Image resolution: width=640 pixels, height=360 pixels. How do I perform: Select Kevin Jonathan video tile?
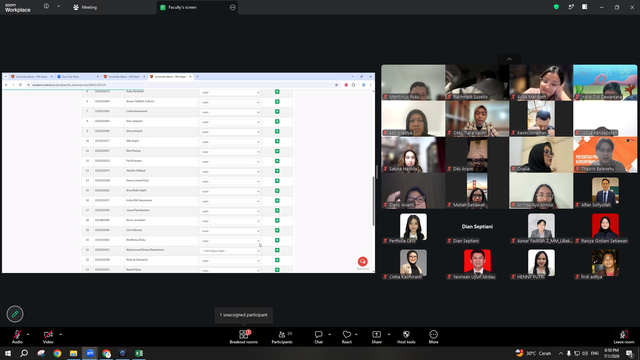point(541,118)
